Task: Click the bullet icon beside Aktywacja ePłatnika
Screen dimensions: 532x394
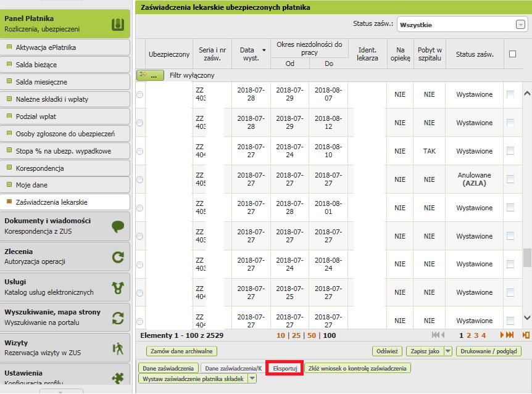Action: (9, 47)
